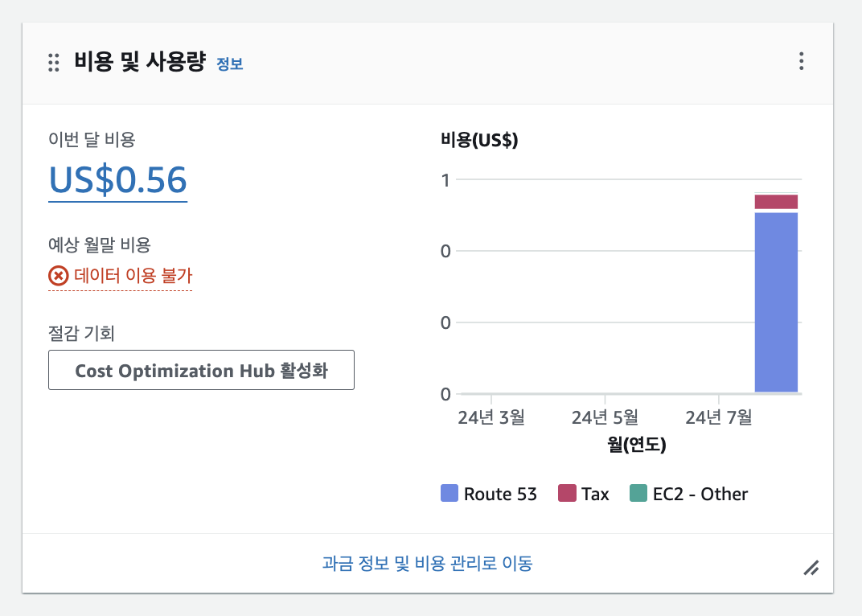Click the 비용(US$) chart title

pos(478,140)
